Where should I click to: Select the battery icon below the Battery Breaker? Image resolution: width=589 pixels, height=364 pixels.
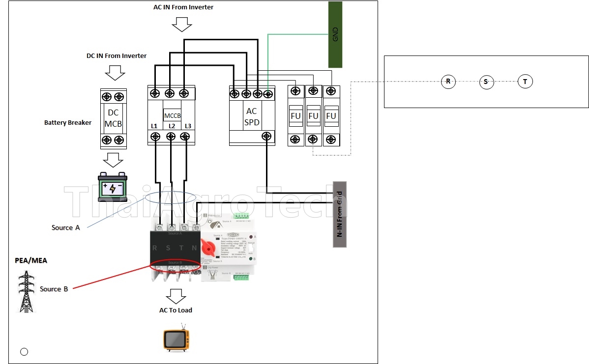tap(113, 188)
